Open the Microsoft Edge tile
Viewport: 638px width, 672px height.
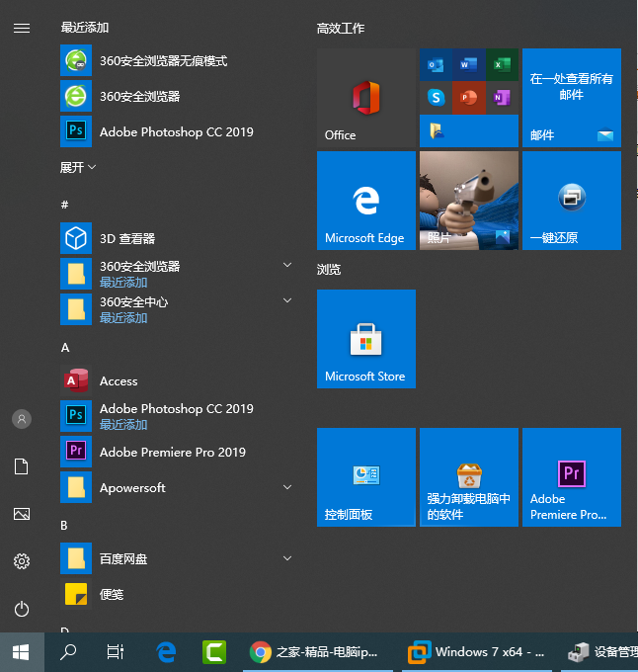366,201
